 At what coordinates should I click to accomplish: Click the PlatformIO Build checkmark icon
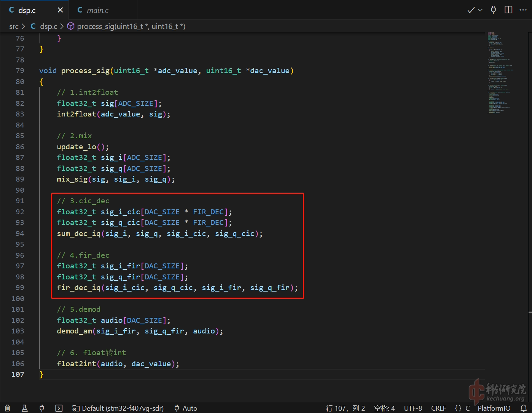(471, 10)
